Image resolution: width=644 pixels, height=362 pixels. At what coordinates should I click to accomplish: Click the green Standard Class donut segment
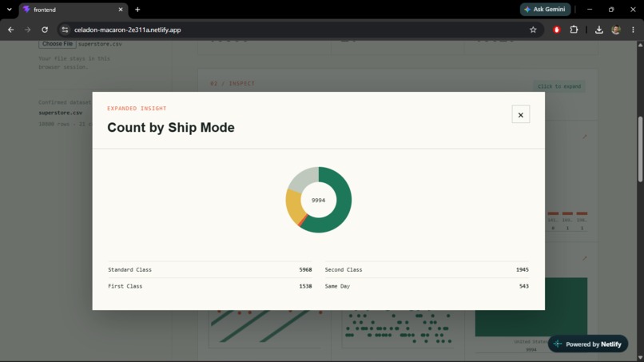[344, 205]
